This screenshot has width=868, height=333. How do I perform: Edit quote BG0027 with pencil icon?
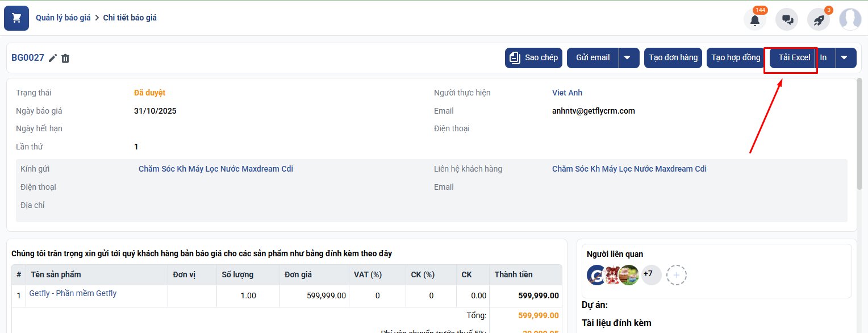point(53,58)
